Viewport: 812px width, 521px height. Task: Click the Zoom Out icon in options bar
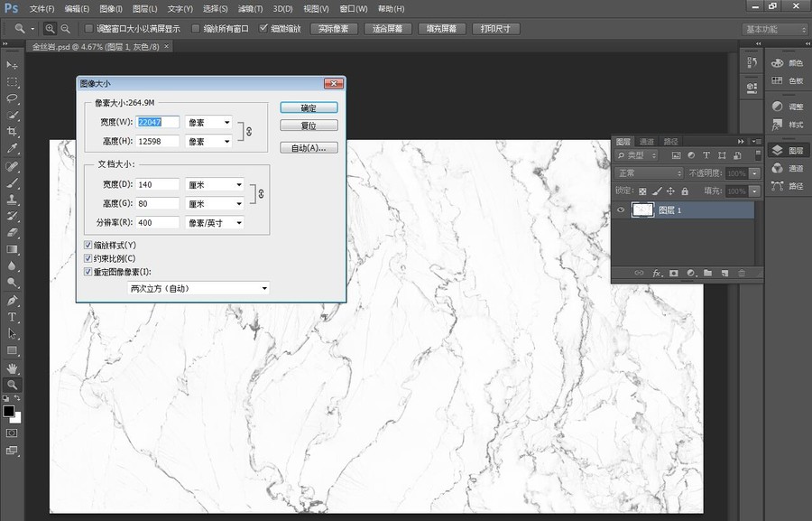click(65, 29)
